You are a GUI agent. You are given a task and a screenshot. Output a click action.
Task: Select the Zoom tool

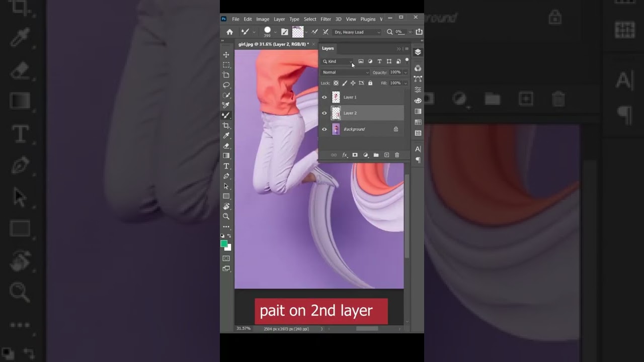pos(226,216)
